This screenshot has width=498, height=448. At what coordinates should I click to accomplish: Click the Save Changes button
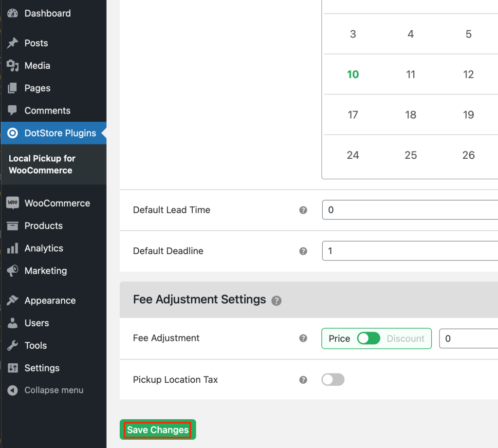[157, 429]
